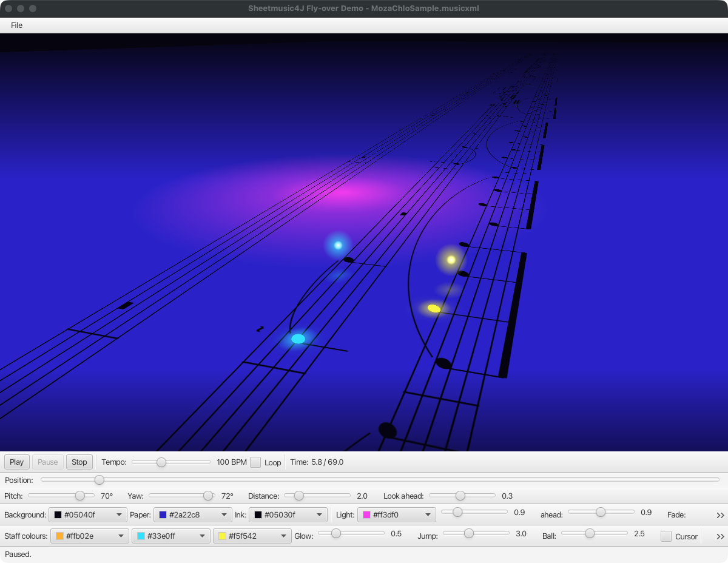This screenshot has width=728, height=563.
Task: Click the Pitch slider handle
Action: [79, 496]
